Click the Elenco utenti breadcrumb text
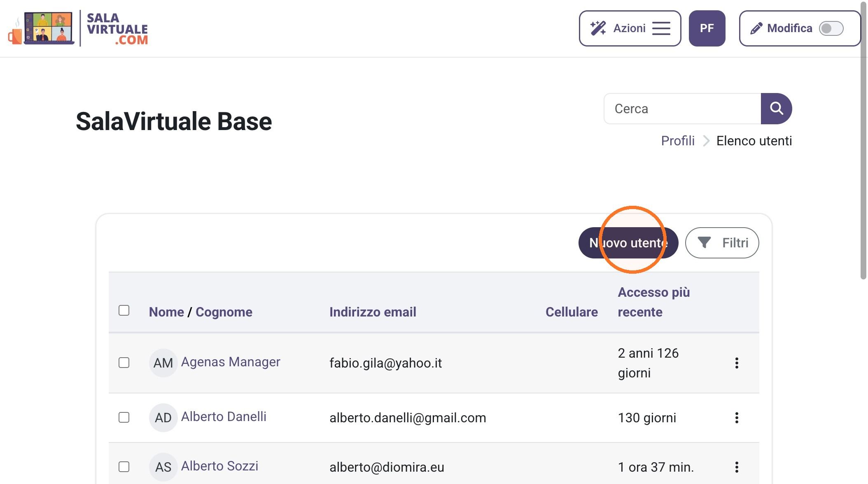Viewport: 868px width, 484px height. (x=754, y=141)
